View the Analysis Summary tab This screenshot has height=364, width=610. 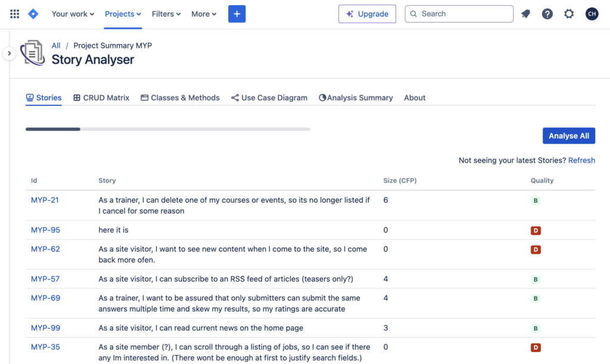coord(356,97)
